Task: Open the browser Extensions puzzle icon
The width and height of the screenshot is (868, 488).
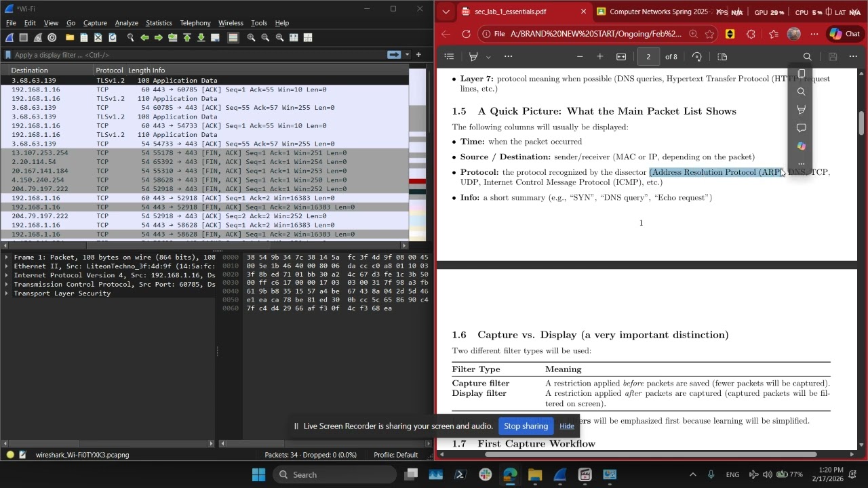Action: click(751, 34)
